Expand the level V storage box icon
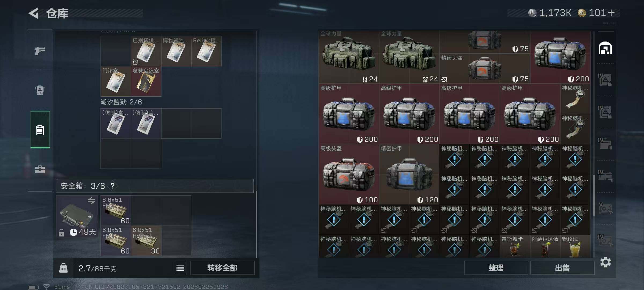 point(605,208)
